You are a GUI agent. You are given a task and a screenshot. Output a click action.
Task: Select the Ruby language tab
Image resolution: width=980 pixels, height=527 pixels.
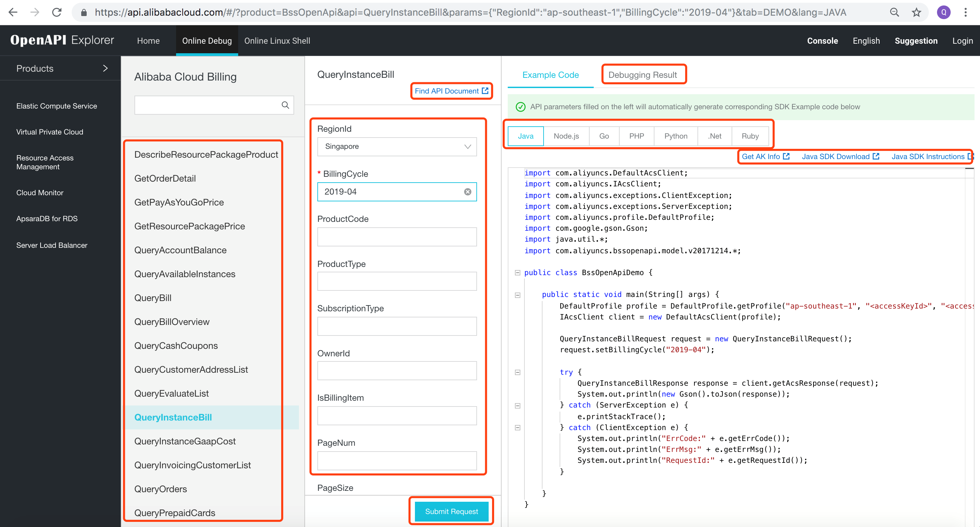point(750,136)
